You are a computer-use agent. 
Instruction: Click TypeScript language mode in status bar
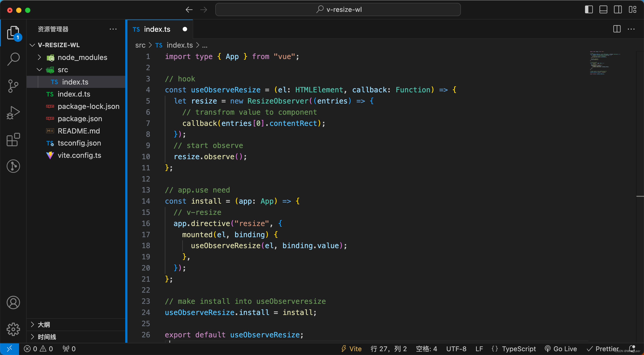click(x=519, y=349)
